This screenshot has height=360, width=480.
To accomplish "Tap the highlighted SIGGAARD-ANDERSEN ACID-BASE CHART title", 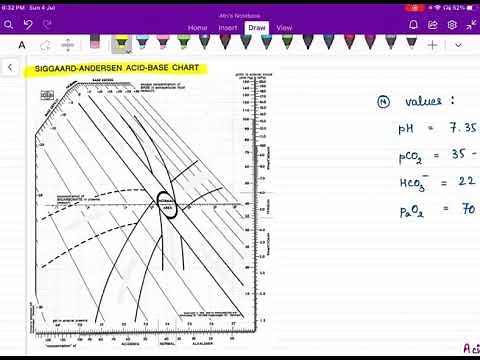I will pyautogui.click(x=116, y=69).
